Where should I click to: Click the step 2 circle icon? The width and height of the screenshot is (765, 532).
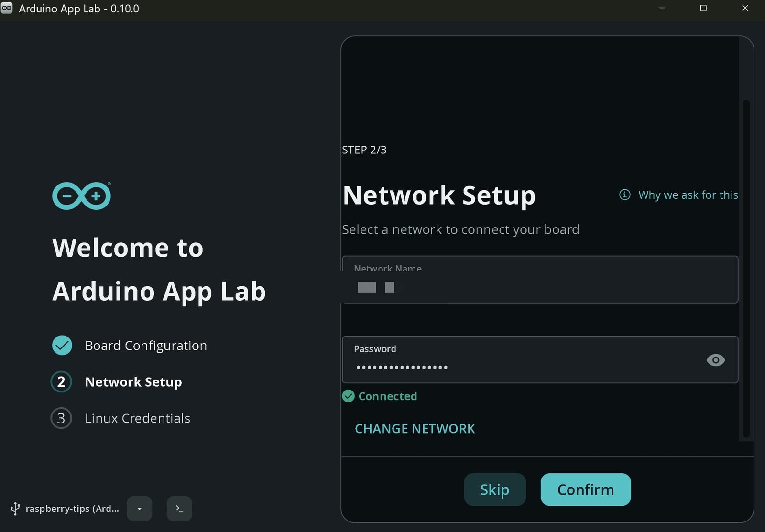click(x=61, y=382)
